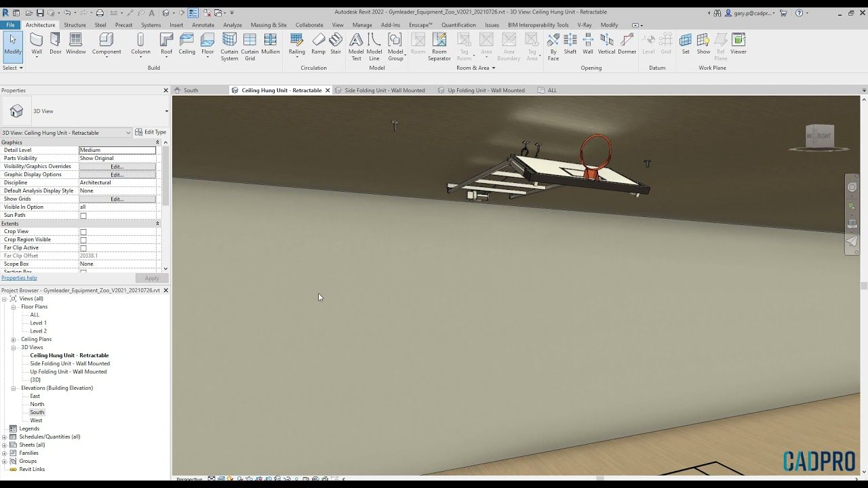Open the Massing & Site ribbon tab

[269, 25]
